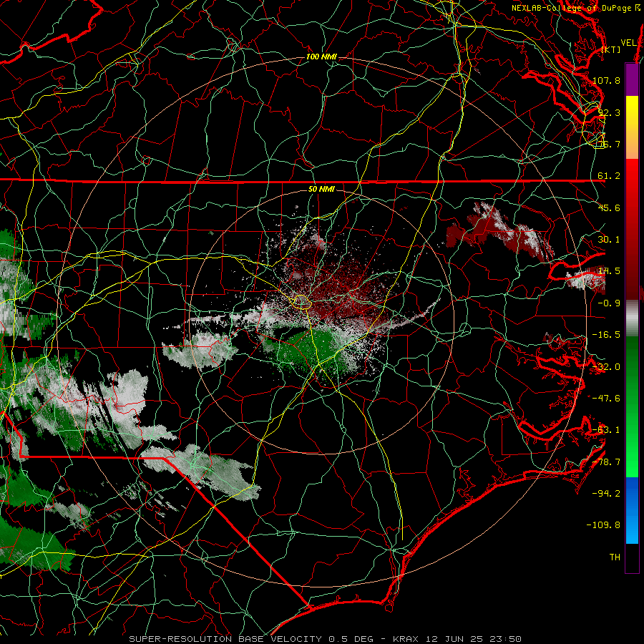Select the 45.6 legend value
The image size is (644, 644).
tap(609, 208)
